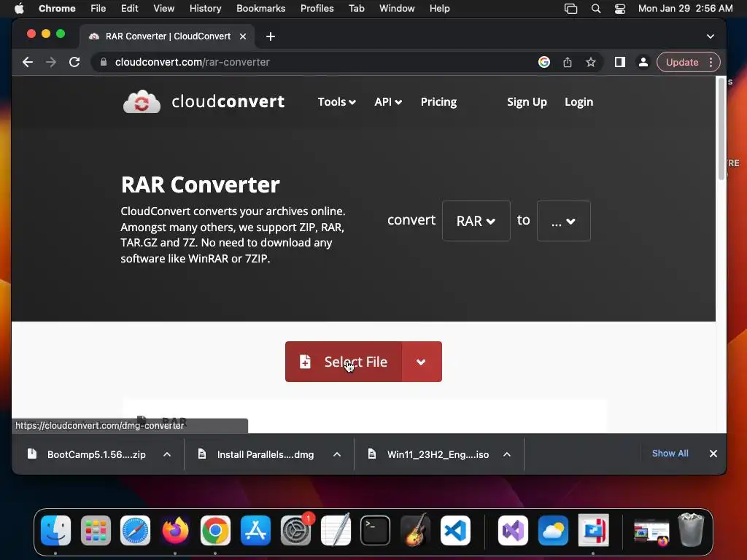Open App Store from the dock
This screenshot has height=560, width=747.
(255, 531)
